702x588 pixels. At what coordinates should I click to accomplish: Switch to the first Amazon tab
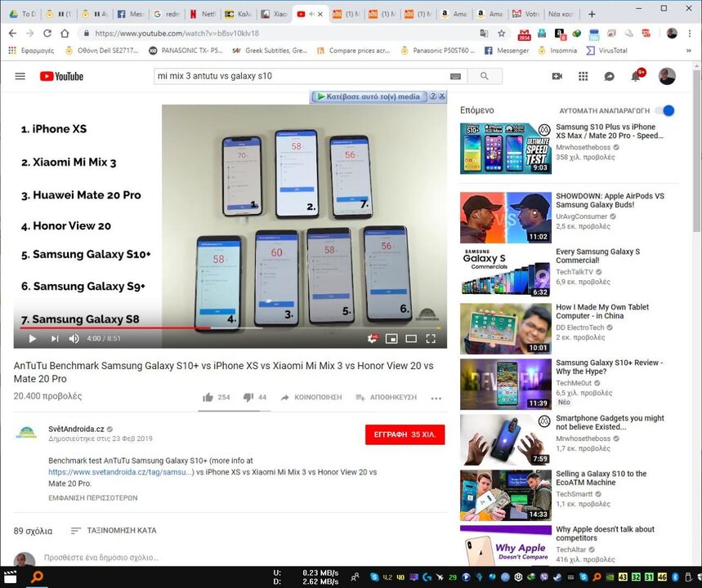(x=454, y=15)
